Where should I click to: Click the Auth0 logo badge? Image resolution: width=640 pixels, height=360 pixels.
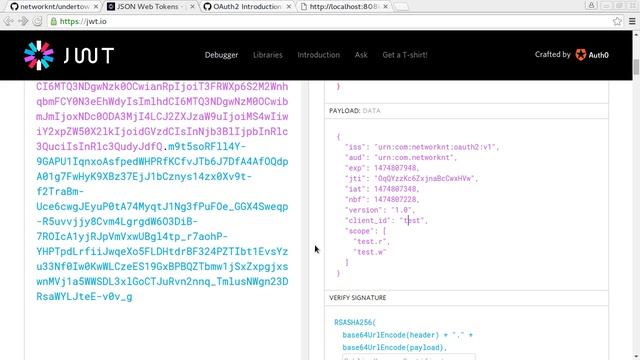592,55
